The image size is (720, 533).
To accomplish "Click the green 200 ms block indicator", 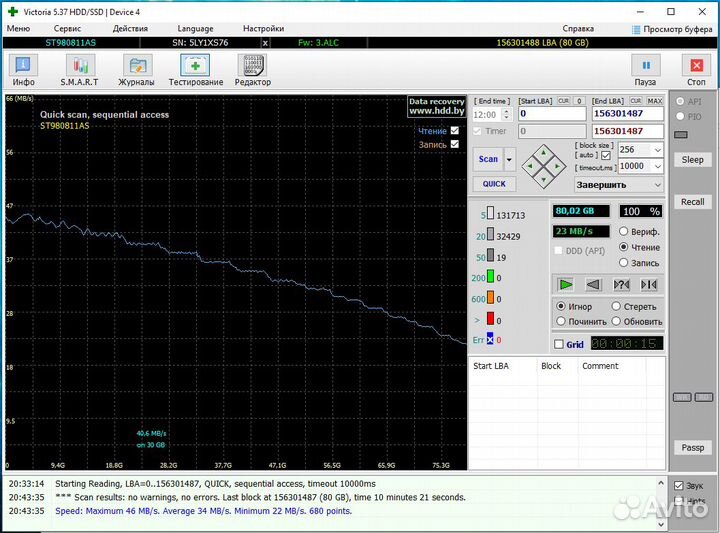I will click(x=490, y=276).
